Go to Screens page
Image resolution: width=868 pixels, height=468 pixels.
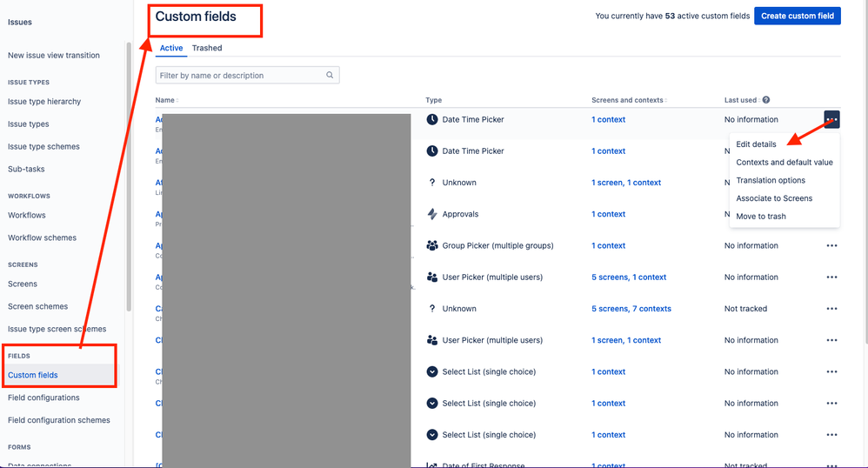23,284
